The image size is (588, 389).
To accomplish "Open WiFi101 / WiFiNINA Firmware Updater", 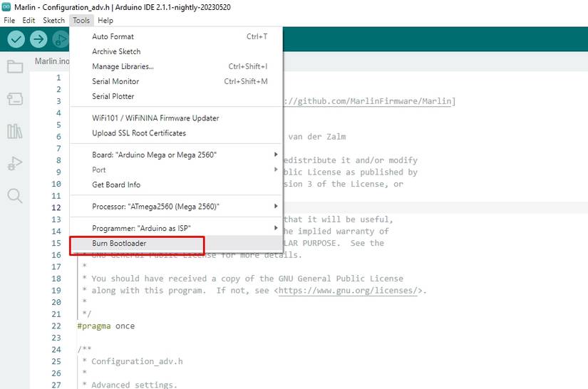I will coord(176,118).
